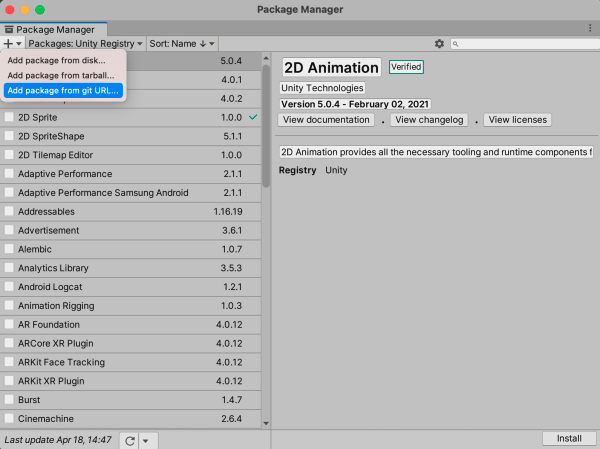Open the settings gear in toolbar

point(439,44)
